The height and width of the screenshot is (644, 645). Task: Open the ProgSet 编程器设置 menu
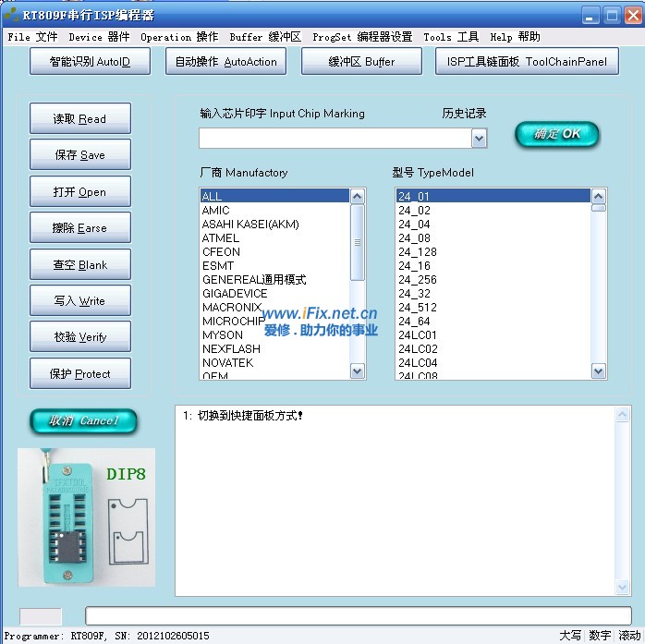[362, 37]
